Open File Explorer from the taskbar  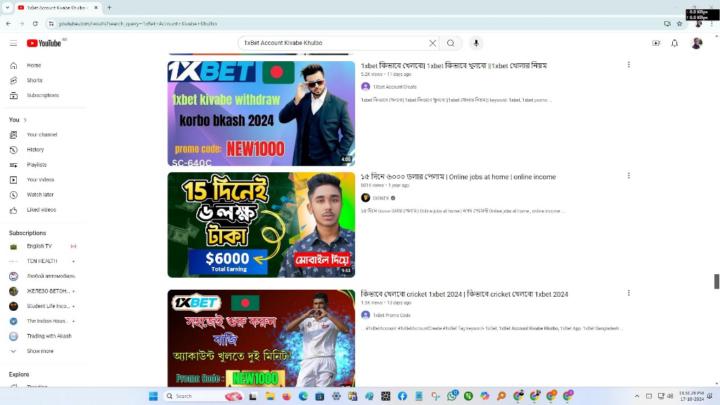coord(270,396)
